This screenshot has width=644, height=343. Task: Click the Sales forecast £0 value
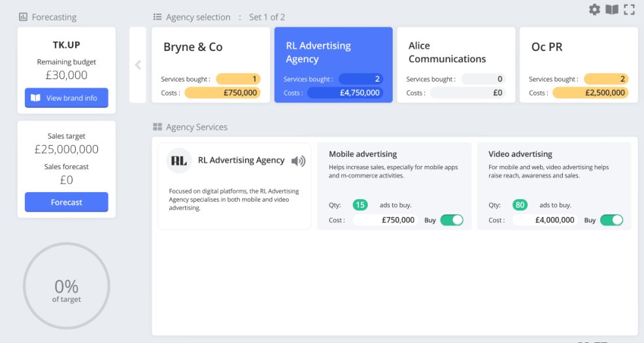[x=67, y=180]
